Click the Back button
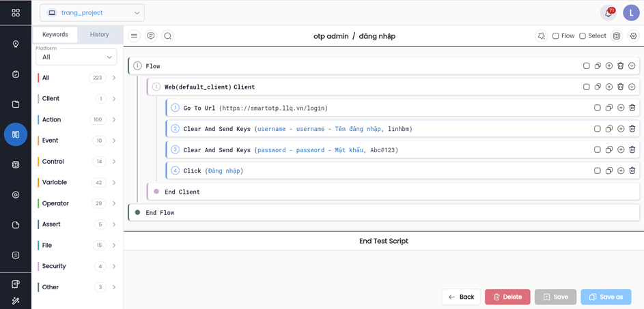This screenshot has height=309, width=644. tap(461, 297)
